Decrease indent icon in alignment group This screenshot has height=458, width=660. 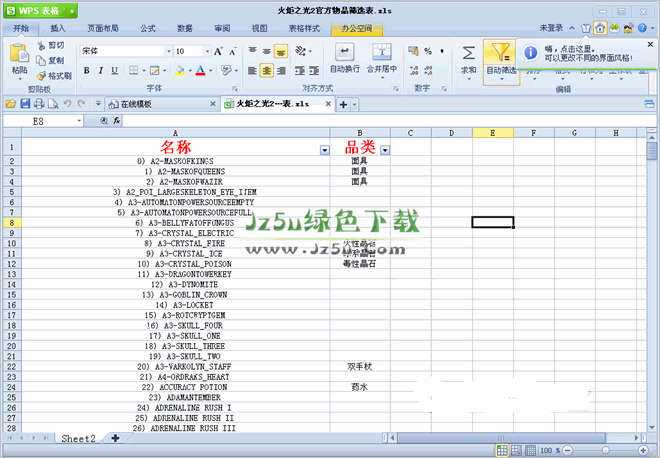tap(300, 70)
